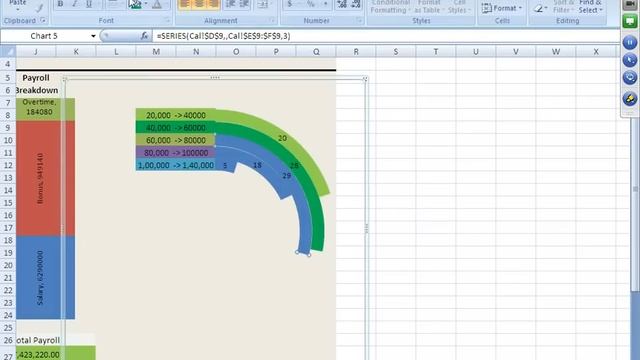Select the '80,000 -> 100000' legend label
This screenshot has height=360, width=640.
click(176, 153)
